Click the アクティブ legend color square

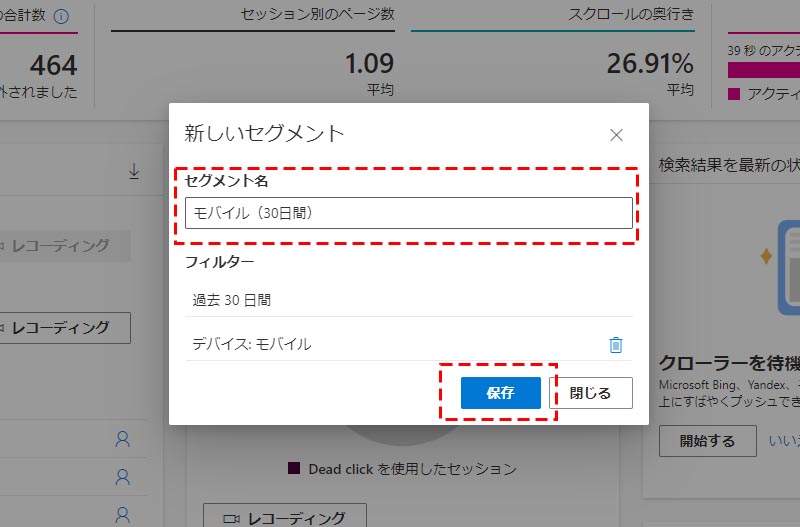click(734, 94)
